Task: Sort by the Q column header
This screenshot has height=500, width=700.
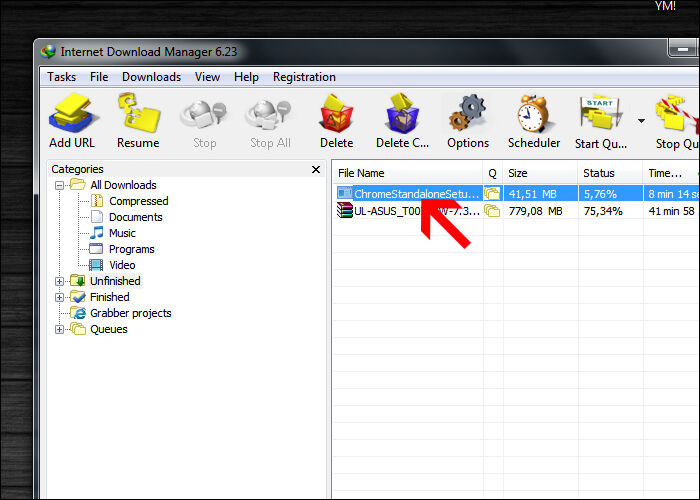Action: (492, 173)
